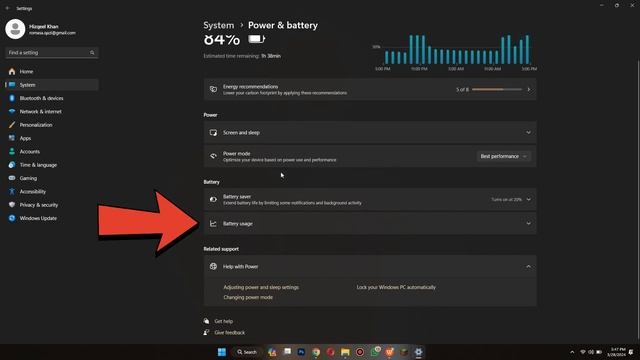This screenshot has height=360, width=640.
Task: Click the Screen and sleep monitor icon
Action: click(213, 133)
